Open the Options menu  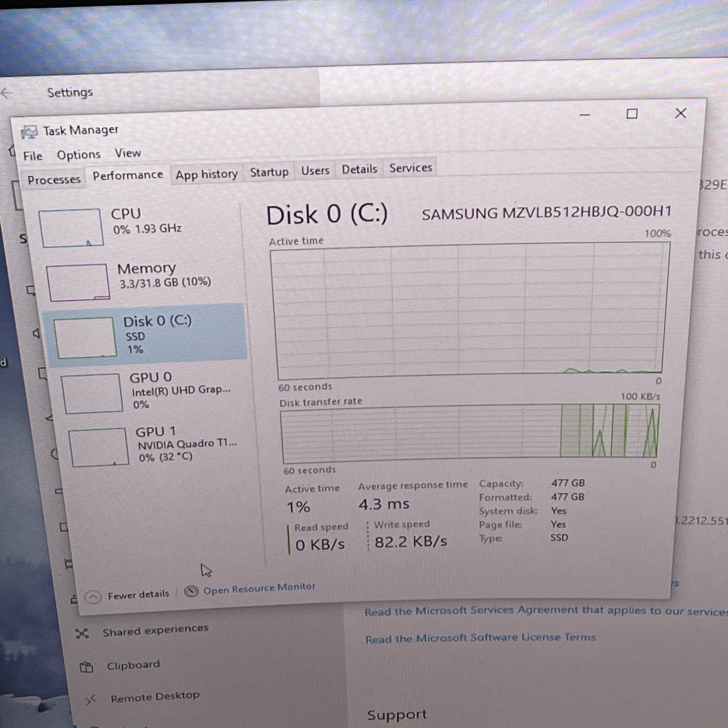click(x=79, y=155)
